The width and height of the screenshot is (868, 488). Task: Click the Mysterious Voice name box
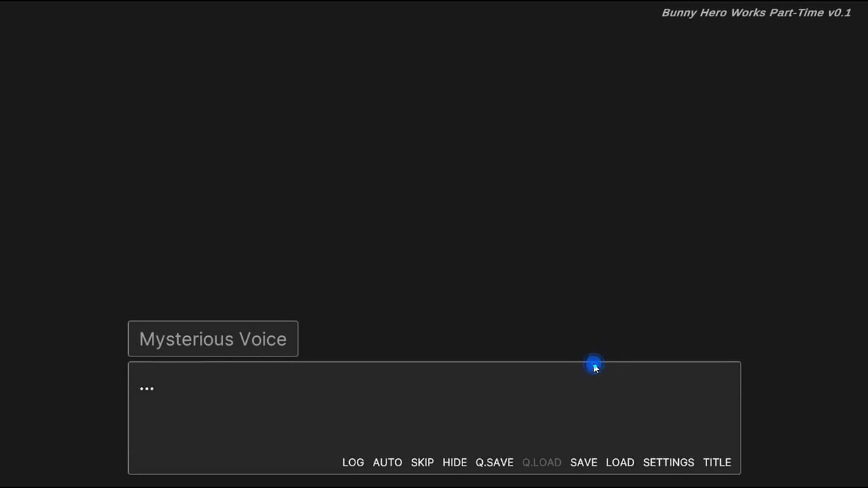213,339
